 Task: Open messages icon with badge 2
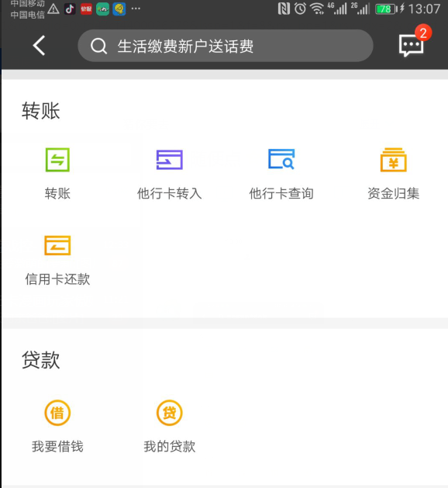click(x=411, y=46)
